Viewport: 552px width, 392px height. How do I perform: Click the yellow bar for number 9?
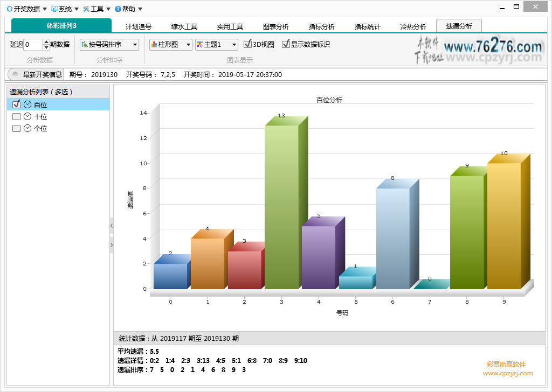[504, 226]
